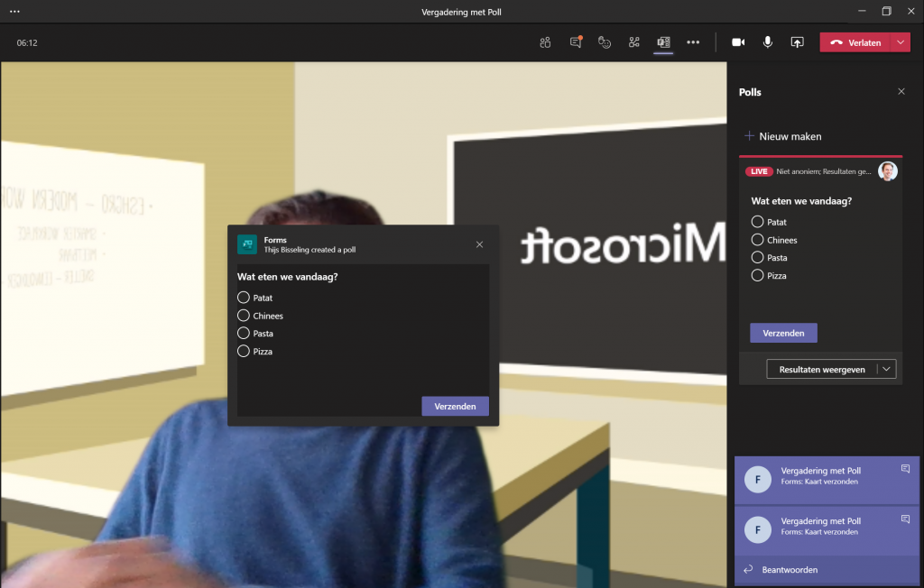Screen dimensions: 924x588
Task: Select Chinees in the Forms popup
Action: pos(244,316)
